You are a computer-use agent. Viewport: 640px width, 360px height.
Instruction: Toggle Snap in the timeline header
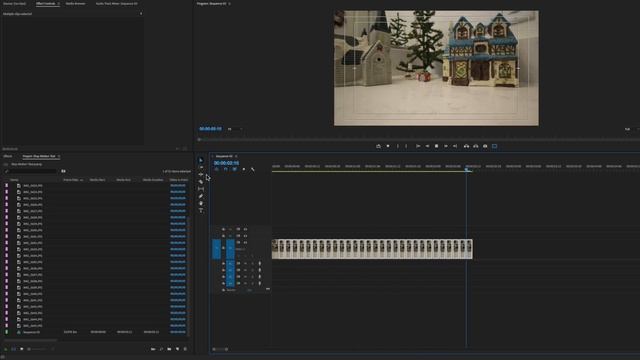[x=225, y=169]
